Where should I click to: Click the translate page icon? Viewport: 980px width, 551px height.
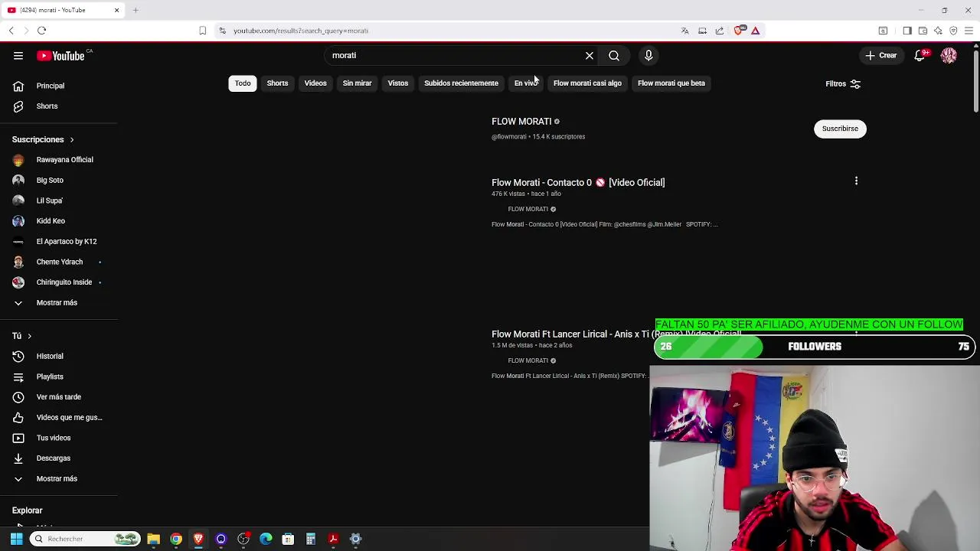[684, 31]
